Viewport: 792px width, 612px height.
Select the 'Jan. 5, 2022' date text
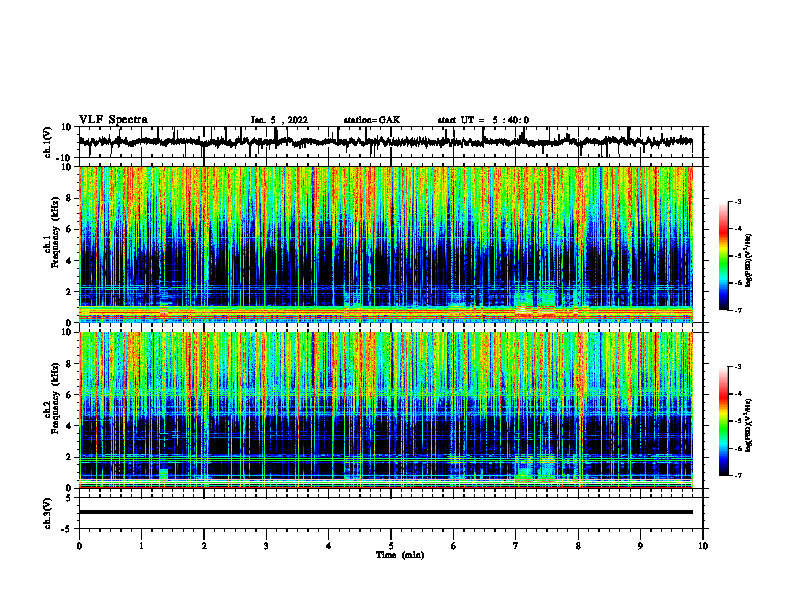pyautogui.click(x=279, y=120)
